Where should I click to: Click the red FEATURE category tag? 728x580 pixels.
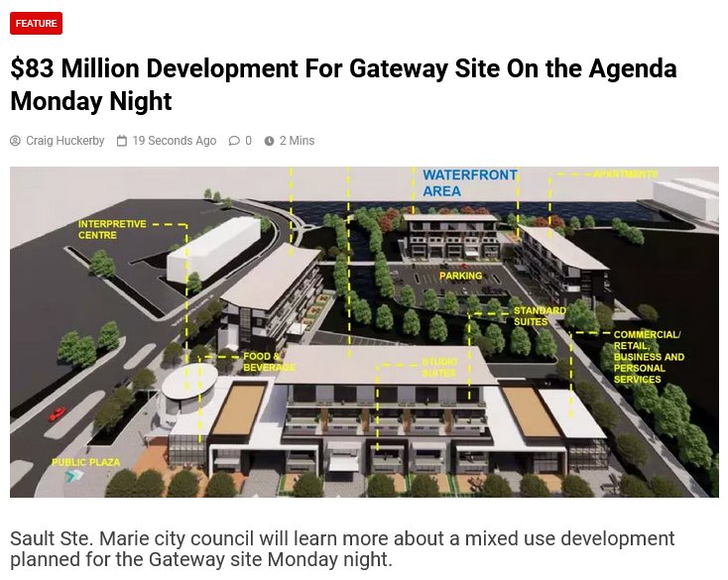tap(37, 23)
